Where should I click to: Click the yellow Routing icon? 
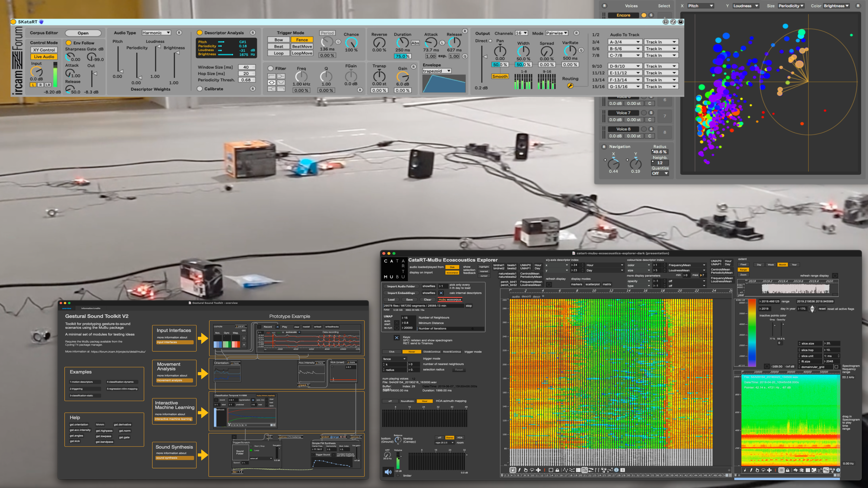570,86
